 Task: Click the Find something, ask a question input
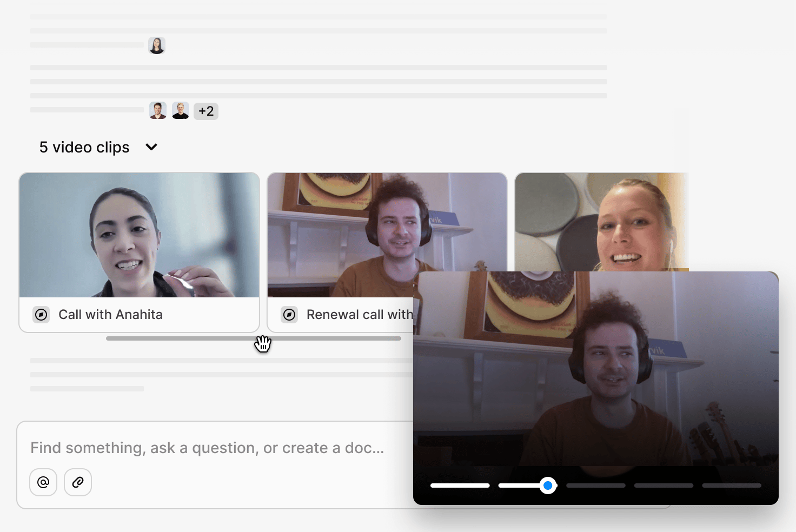pyautogui.click(x=208, y=448)
